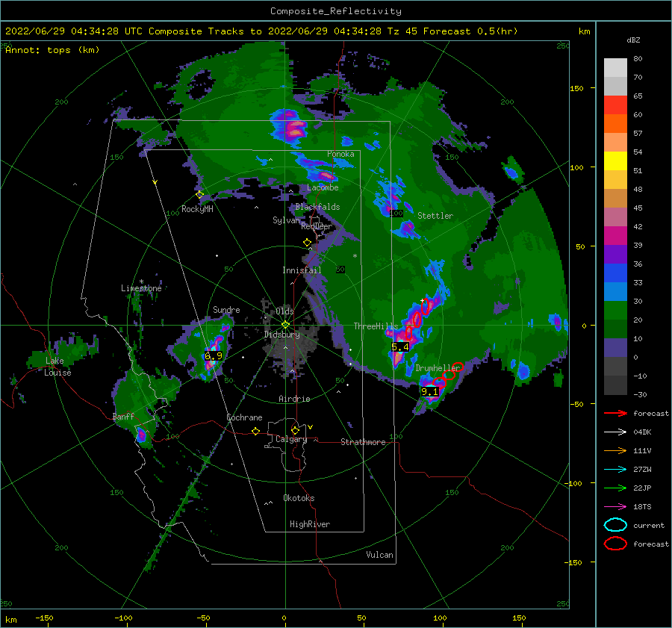Click the 5.4 storm top label

(x=400, y=346)
